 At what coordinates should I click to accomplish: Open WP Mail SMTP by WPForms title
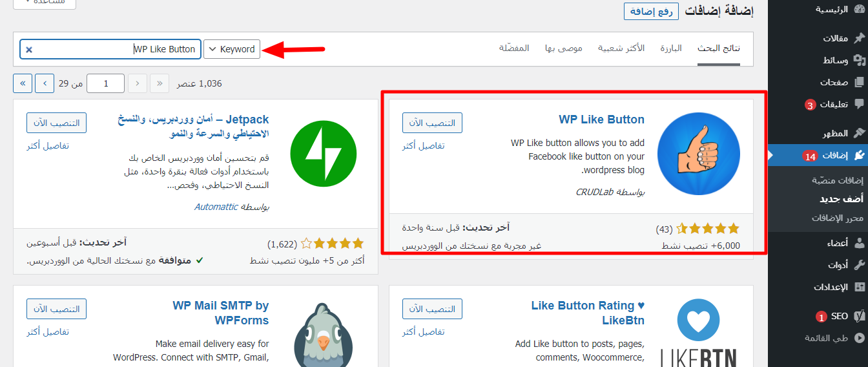(x=221, y=313)
